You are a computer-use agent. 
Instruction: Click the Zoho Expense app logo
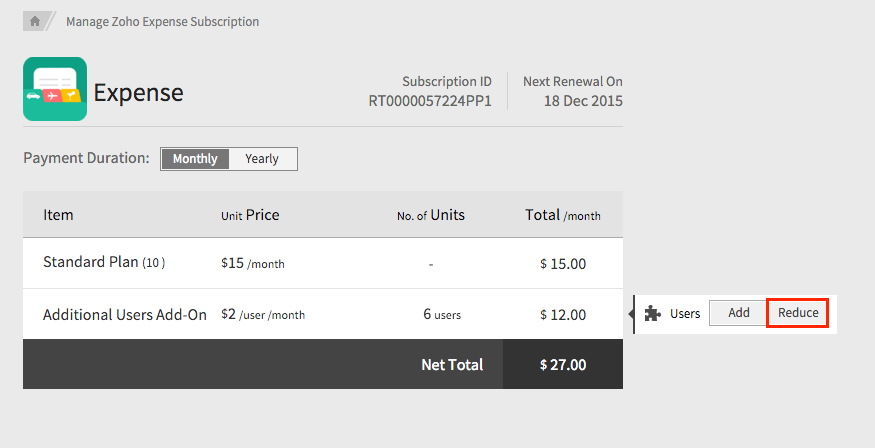(55, 89)
